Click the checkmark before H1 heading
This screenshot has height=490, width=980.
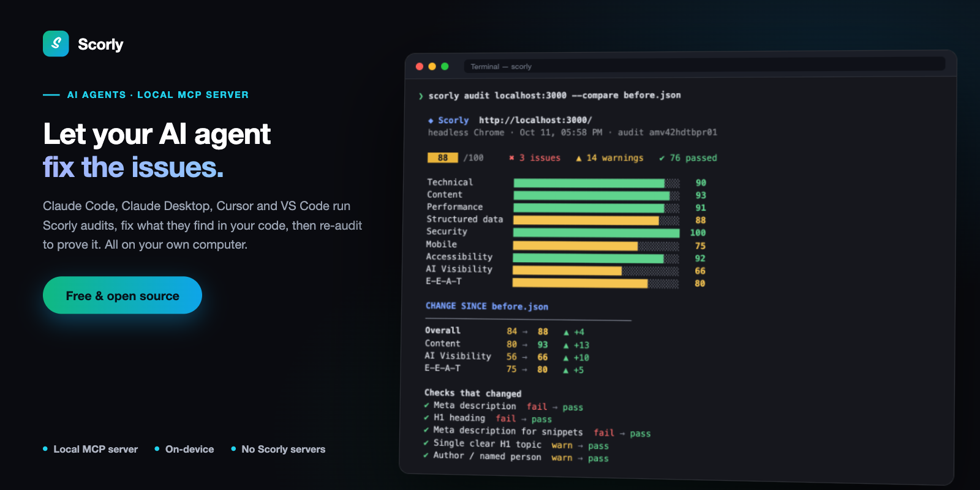point(426,418)
